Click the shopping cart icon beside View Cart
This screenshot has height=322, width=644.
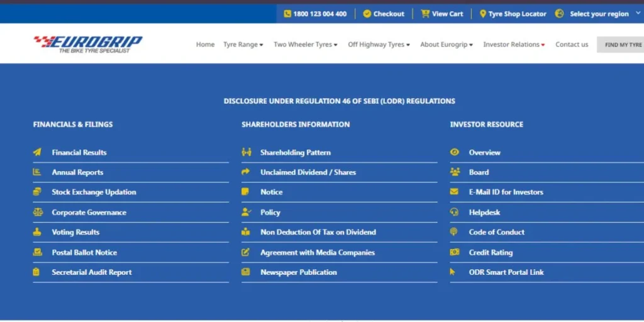tap(425, 14)
